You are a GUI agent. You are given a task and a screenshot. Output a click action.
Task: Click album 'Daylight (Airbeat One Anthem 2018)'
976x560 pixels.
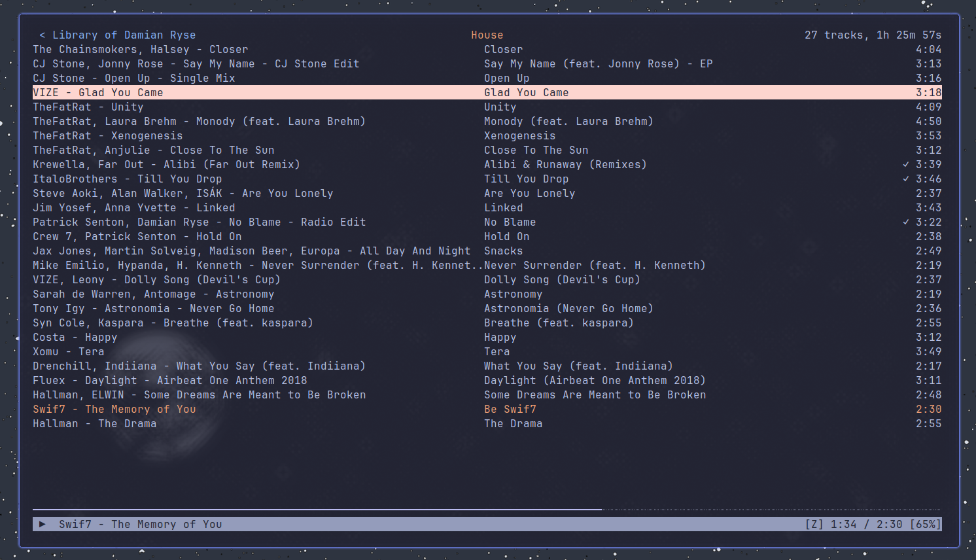coord(595,381)
